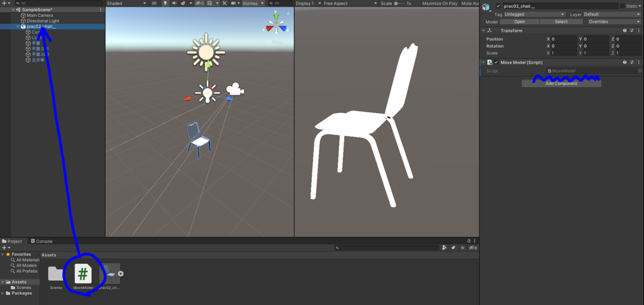Screen dimensions: 644x305
Task: Click the red X axis of orientation gizmo
Action: coord(269,28)
